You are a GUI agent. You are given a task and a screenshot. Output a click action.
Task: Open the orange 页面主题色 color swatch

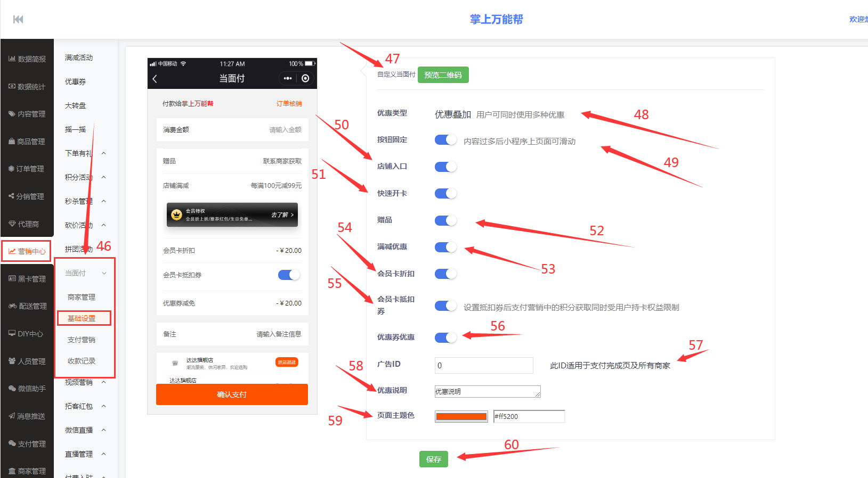pyautogui.click(x=461, y=417)
